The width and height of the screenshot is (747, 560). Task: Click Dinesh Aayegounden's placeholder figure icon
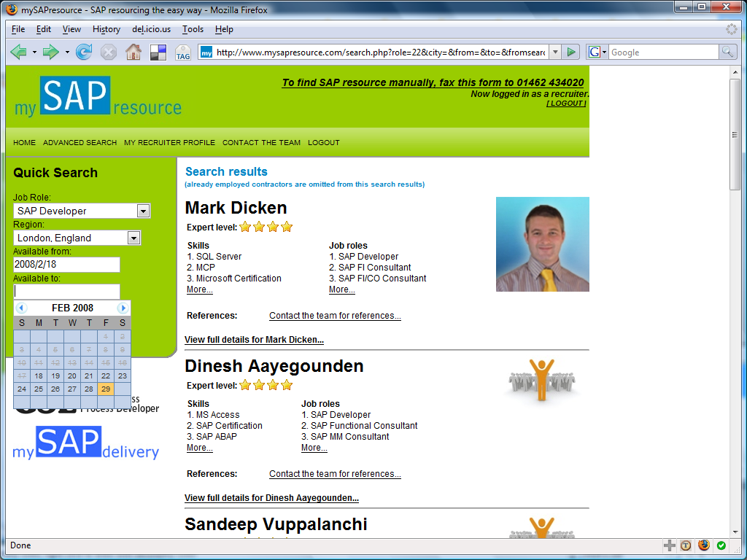pos(542,379)
